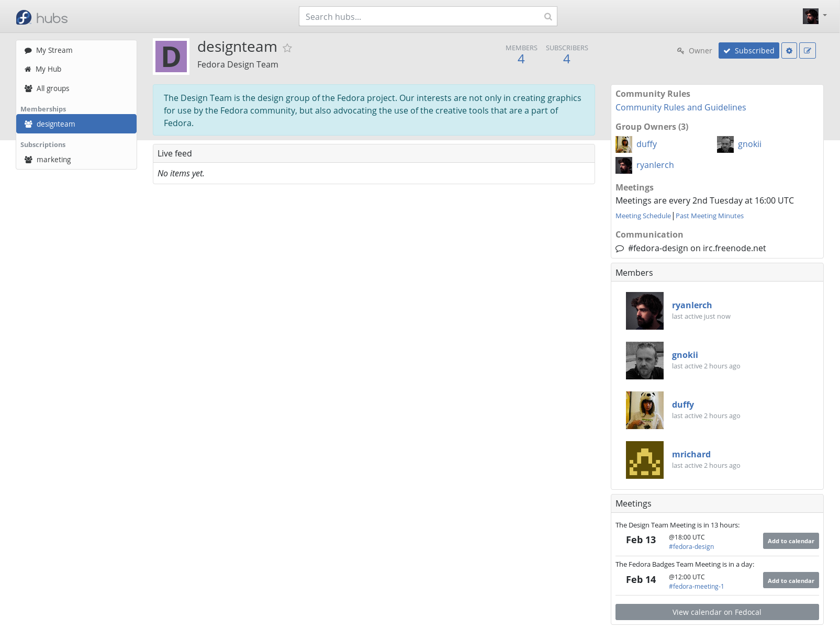The width and height of the screenshot is (840, 629).
Task: Click the edit hub pencil button
Action: point(808,51)
